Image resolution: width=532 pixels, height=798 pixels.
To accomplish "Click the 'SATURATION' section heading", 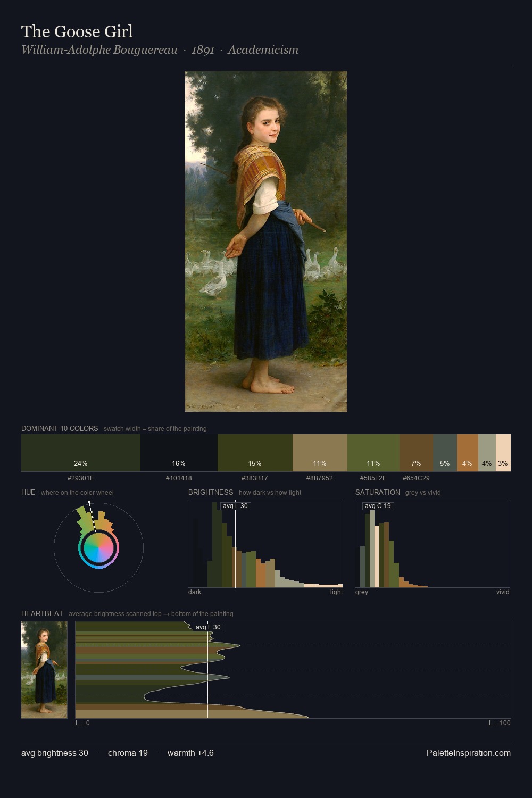I will tap(378, 492).
